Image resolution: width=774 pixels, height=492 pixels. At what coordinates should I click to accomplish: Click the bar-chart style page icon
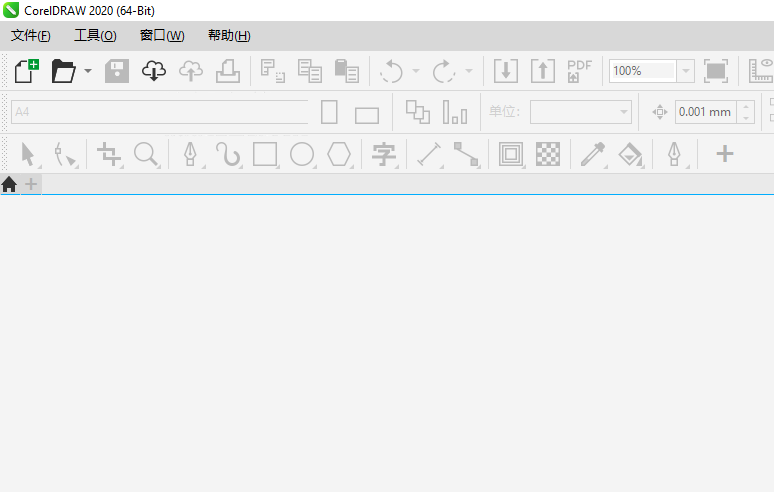(x=455, y=112)
